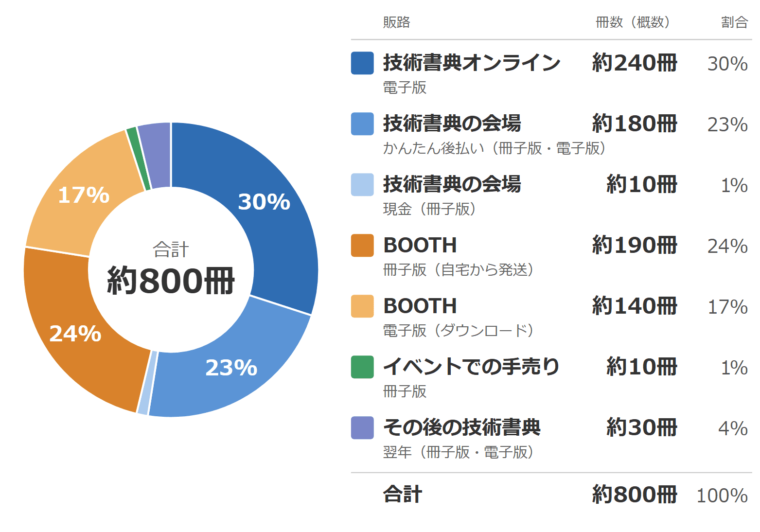Viewport: 760px width, 532px height.
Task: Click the 合計 total row label
Action: click(403, 495)
